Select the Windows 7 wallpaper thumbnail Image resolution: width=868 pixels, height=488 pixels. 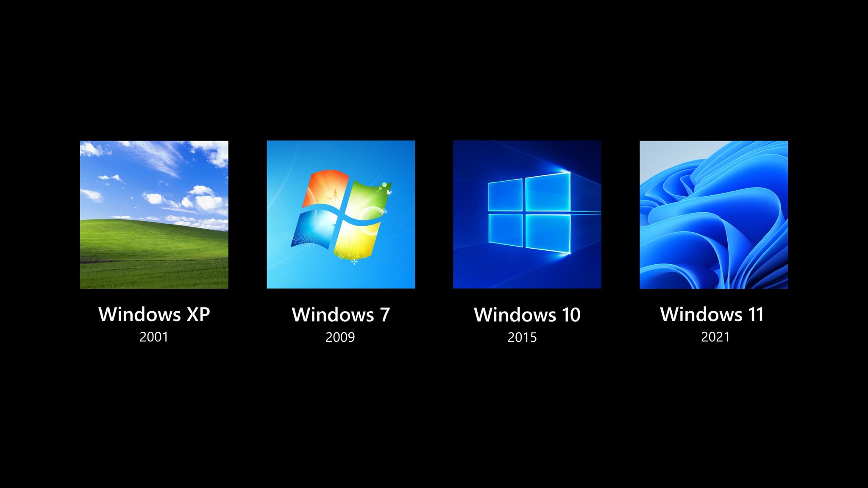coord(341,215)
